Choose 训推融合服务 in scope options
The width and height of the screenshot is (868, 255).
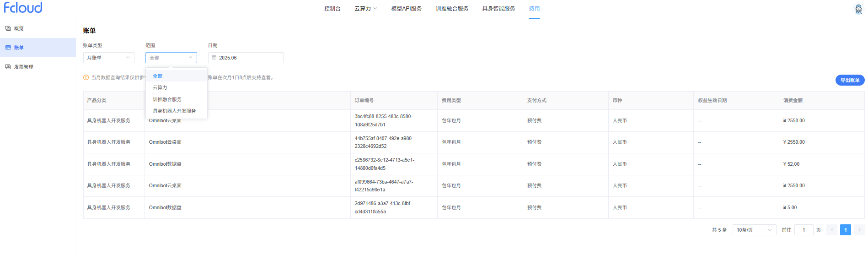click(167, 99)
